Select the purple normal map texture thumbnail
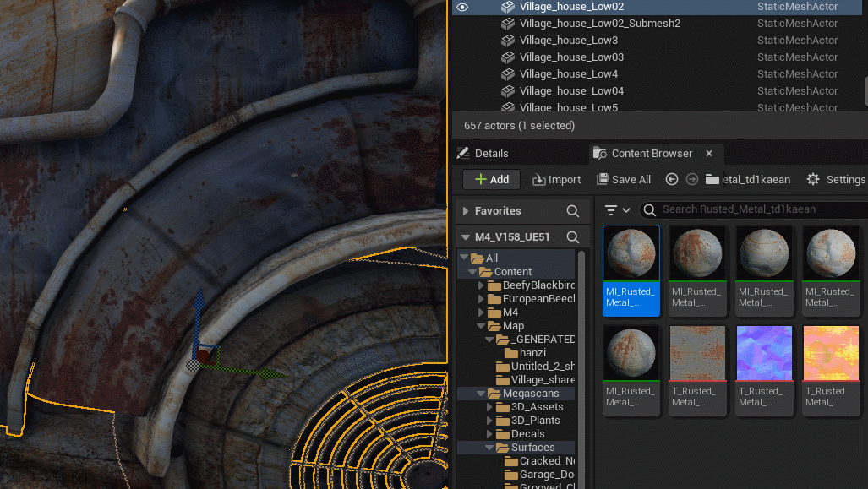This screenshot has height=489, width=868. (764, 354)
